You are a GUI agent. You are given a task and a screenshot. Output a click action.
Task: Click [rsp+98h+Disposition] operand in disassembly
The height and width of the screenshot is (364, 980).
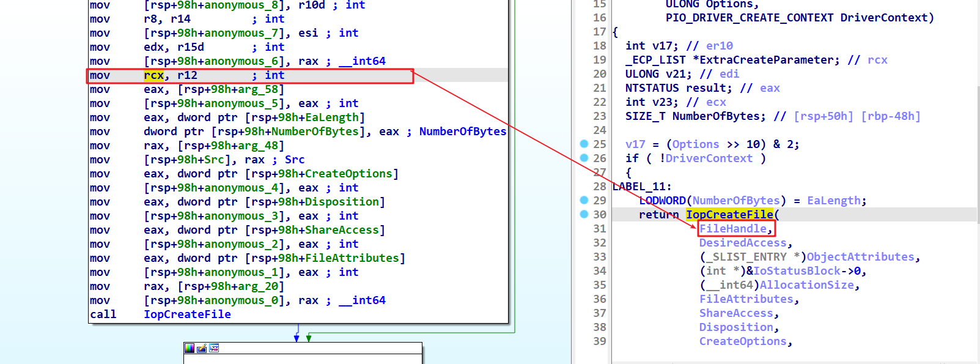coord(315,202)
